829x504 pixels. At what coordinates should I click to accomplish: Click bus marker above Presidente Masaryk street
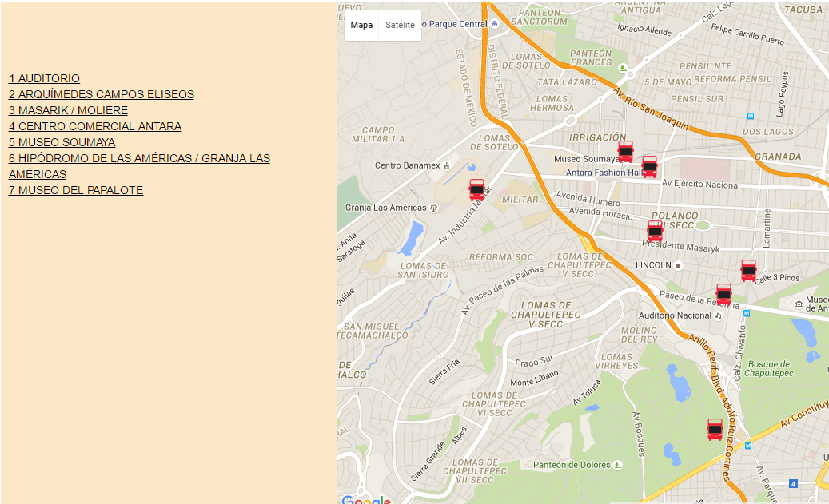point(655,231)
